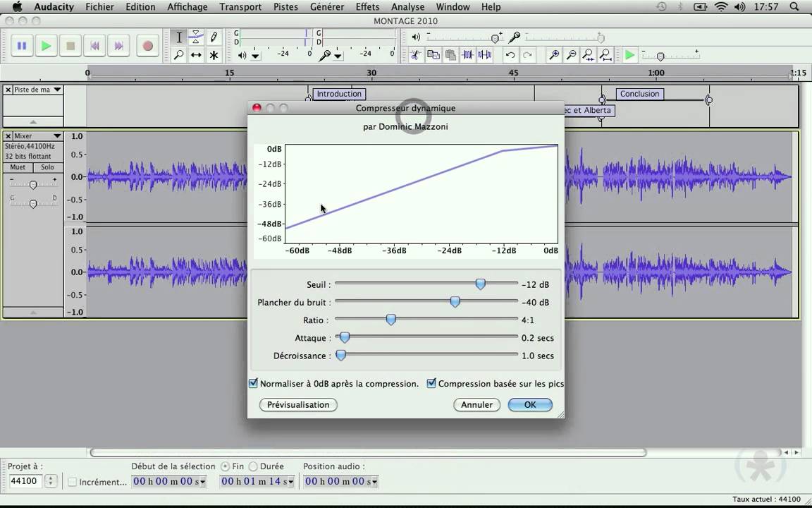Adjust the output volume slider

(x=495, y=38)
